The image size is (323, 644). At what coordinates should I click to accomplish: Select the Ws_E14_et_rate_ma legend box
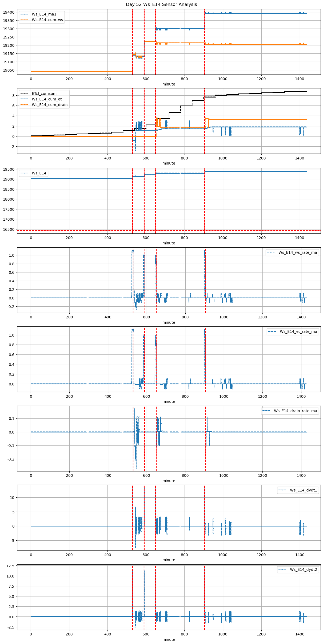pyautogui.click(x=298, y=331)
